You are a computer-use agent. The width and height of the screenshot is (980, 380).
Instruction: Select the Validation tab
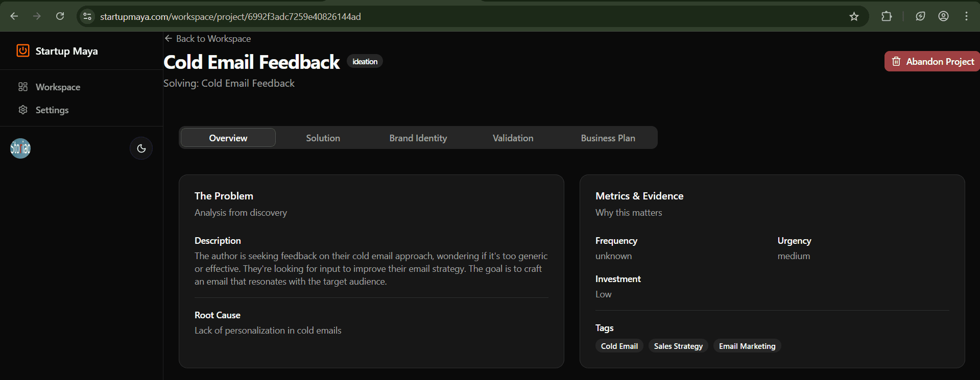coord(513,138)
